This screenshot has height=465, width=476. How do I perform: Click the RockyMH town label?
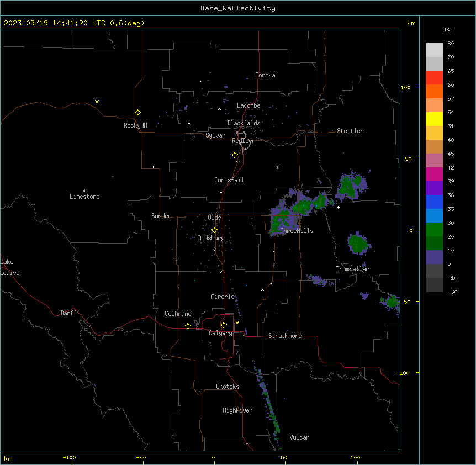(135, 125)
